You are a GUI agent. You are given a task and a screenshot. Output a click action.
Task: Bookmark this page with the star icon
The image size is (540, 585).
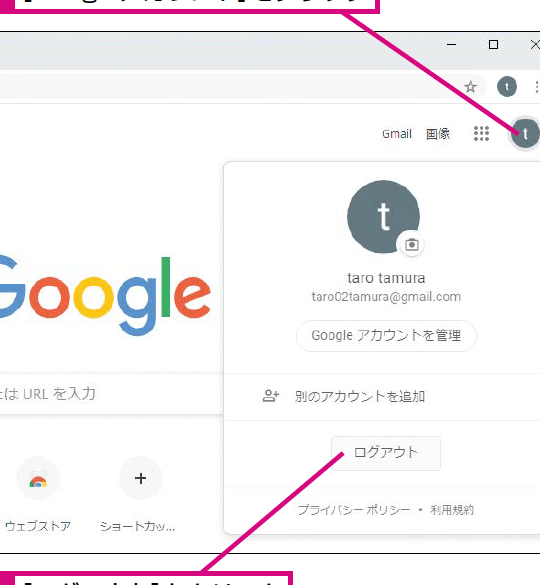(x=470, y=87)
